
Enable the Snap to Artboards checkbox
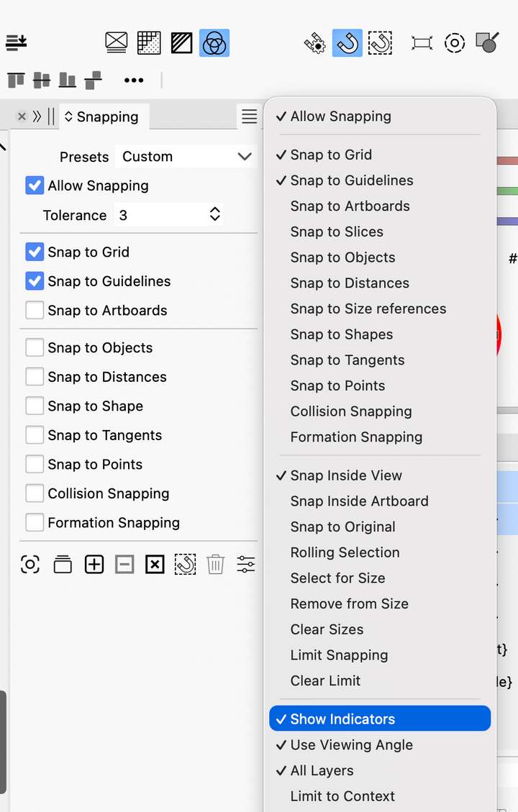35,311
